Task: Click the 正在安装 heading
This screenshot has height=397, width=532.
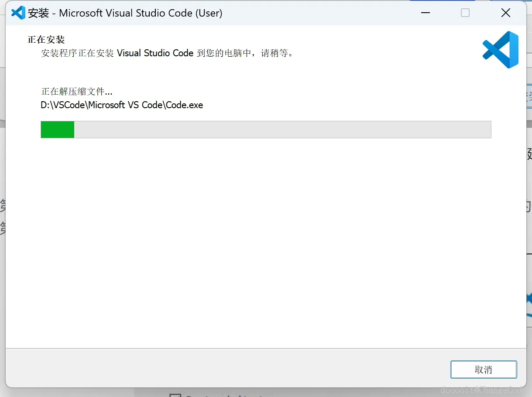Action: point(46,40)
